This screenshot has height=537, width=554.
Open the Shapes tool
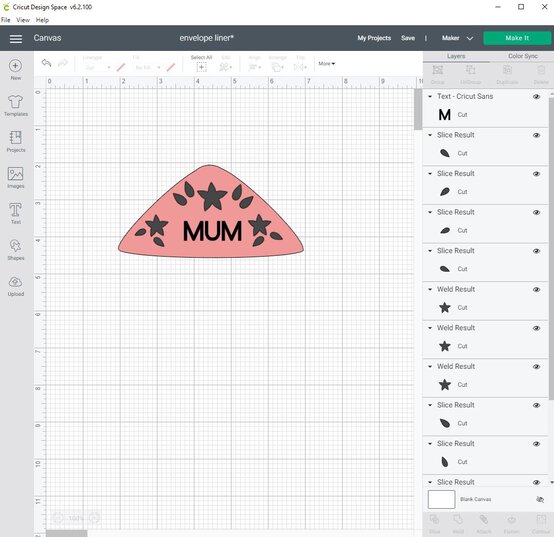point(16,250)
